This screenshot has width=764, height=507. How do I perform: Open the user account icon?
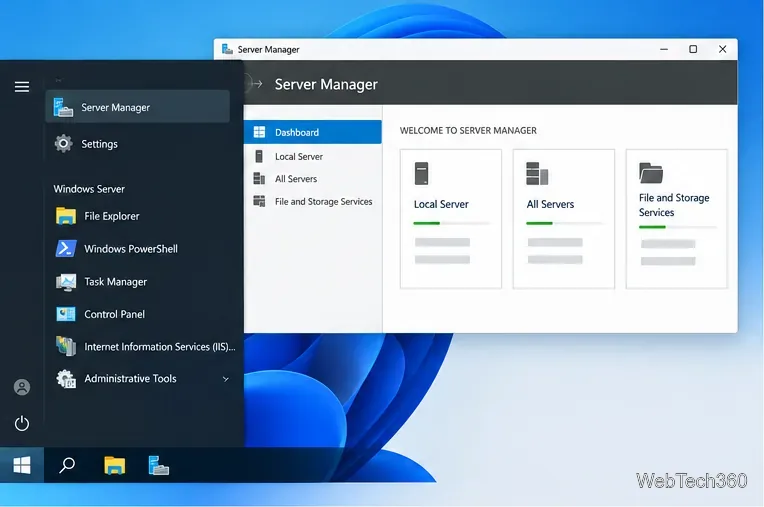21,387
